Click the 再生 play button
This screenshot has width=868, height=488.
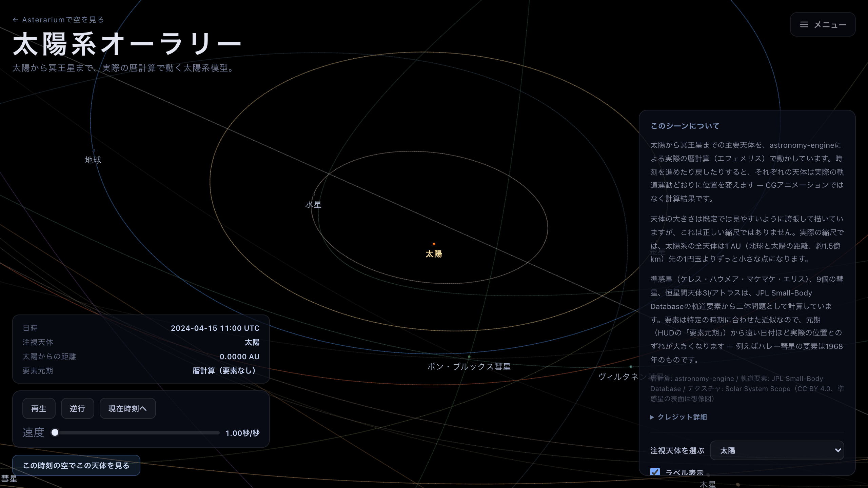coord(39,408)
